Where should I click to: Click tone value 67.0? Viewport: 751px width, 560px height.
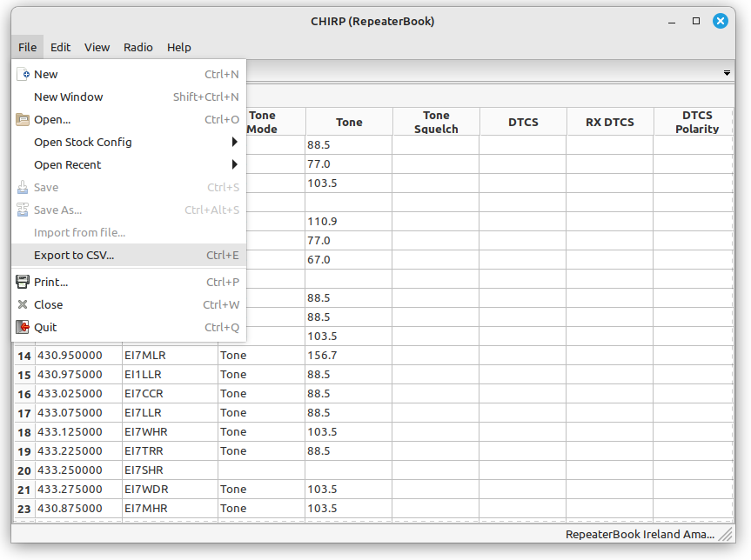click(x=348, y=260)
